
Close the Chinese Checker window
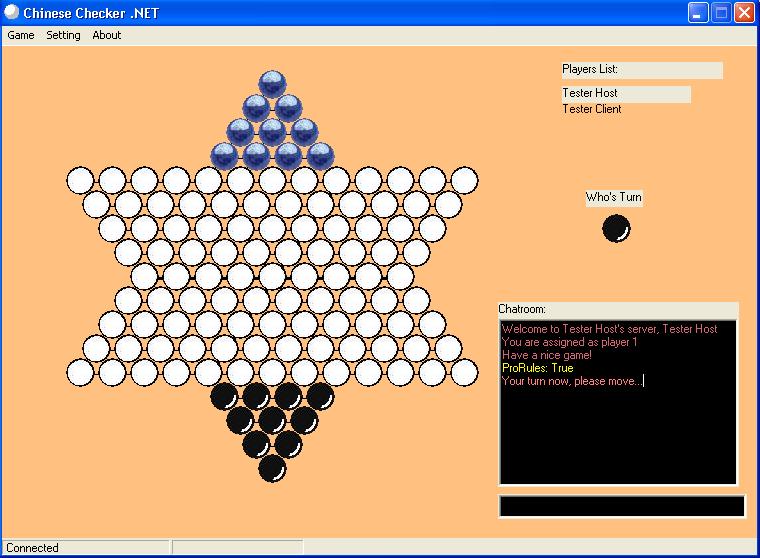744,13
